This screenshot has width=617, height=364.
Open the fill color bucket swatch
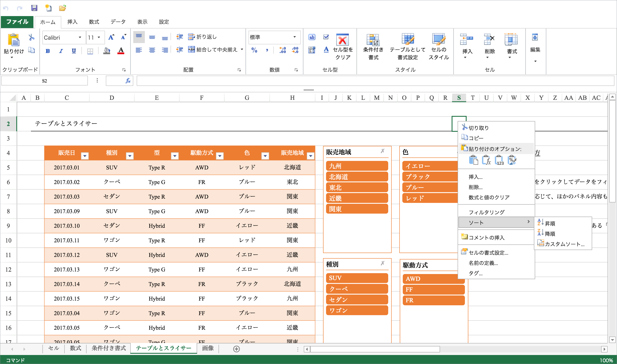(107, 51)
